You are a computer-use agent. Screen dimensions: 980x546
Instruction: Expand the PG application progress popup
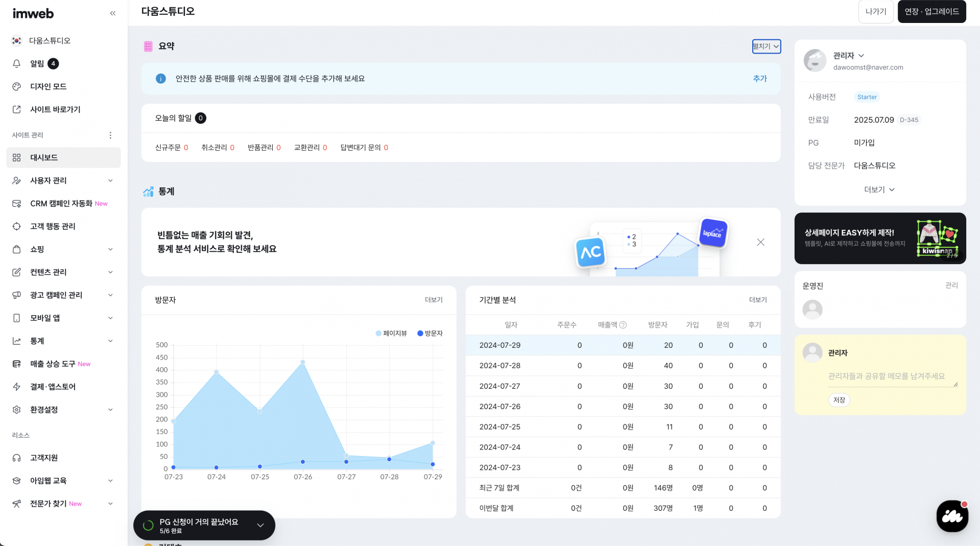tap(260, 526)
